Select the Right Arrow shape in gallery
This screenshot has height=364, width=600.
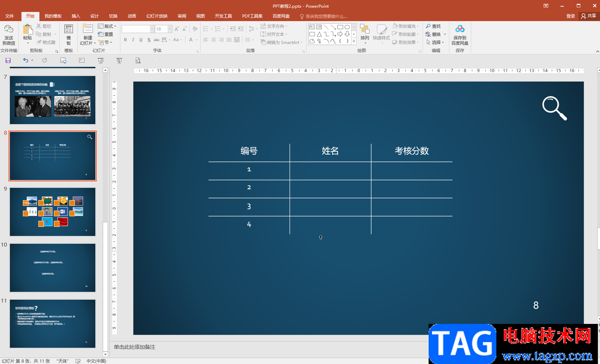tap(340, 34)
